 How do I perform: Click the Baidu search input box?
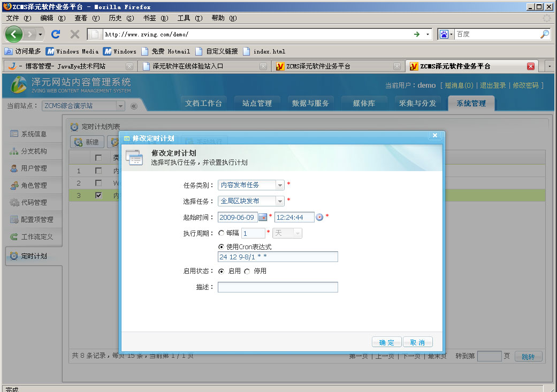[x=497, y=34]
